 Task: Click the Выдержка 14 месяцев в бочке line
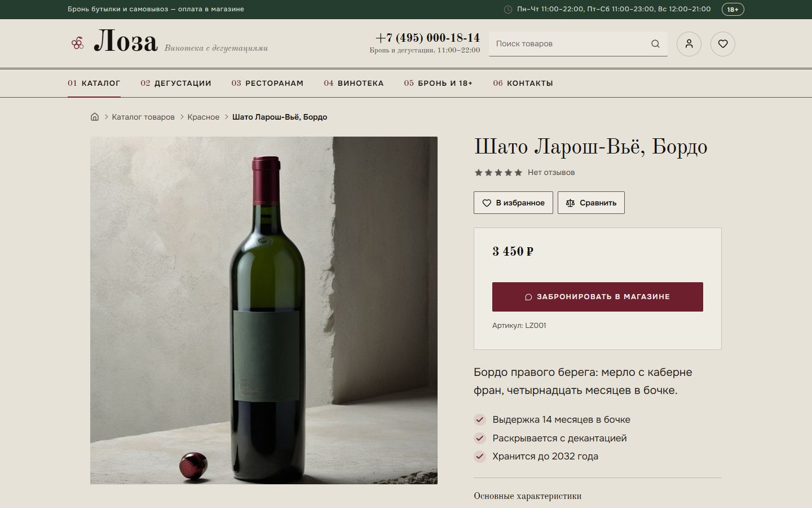point(561,419)
